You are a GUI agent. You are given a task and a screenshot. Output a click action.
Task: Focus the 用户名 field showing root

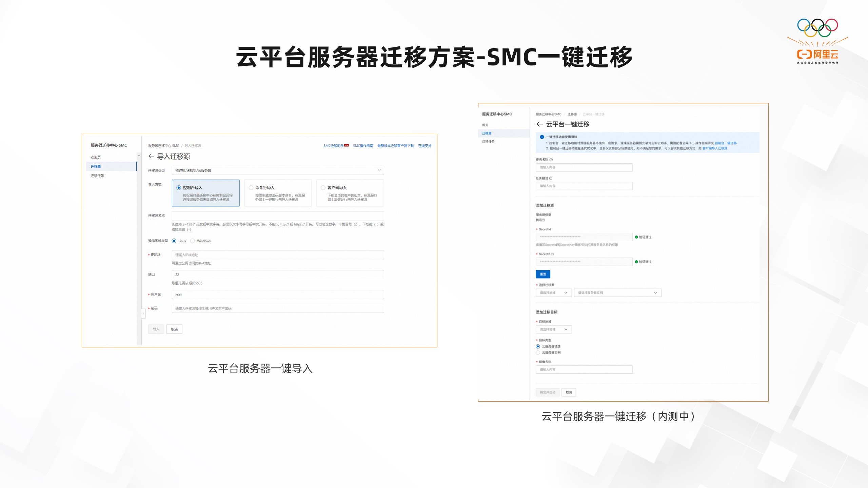pos(278,295)
